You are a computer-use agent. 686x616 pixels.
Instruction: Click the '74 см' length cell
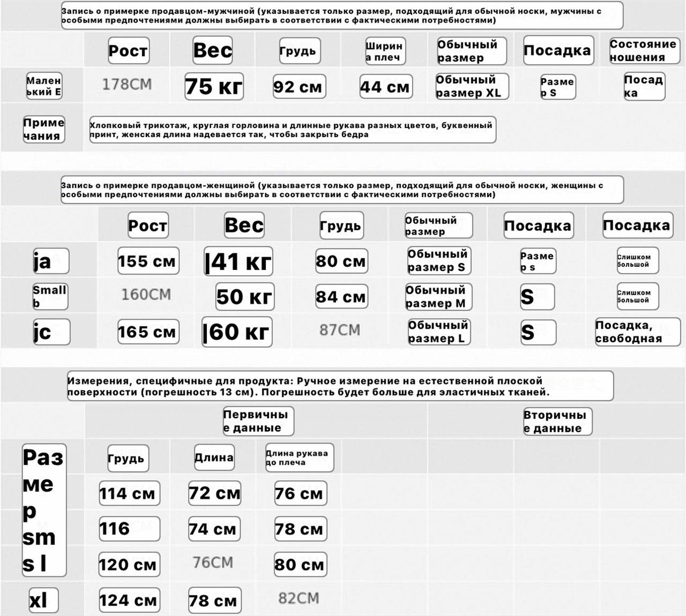[214, 529]
